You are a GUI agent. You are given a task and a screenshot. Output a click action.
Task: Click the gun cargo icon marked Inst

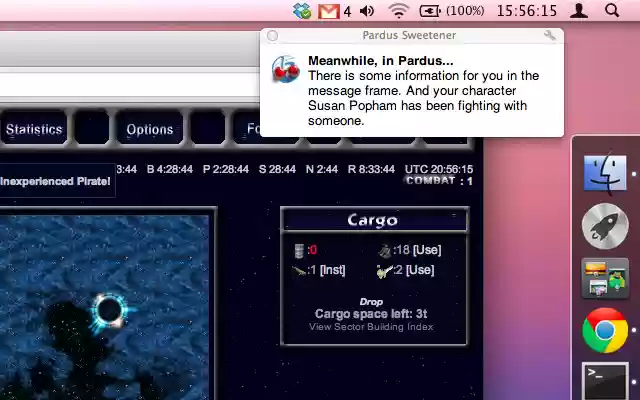coord(299,270)
